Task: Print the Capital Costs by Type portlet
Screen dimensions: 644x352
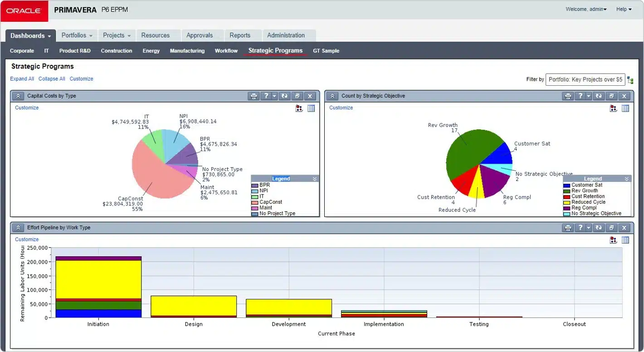Action: tap(254, 96)
